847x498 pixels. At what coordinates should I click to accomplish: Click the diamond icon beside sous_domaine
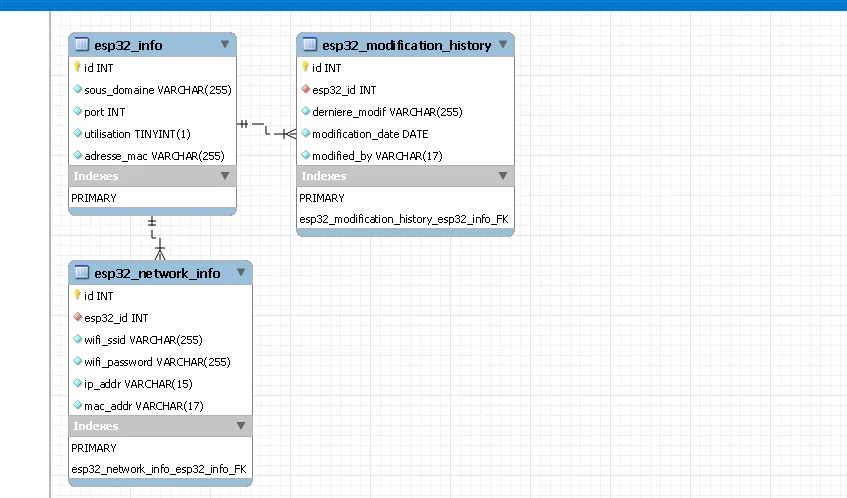pos(77,89)
